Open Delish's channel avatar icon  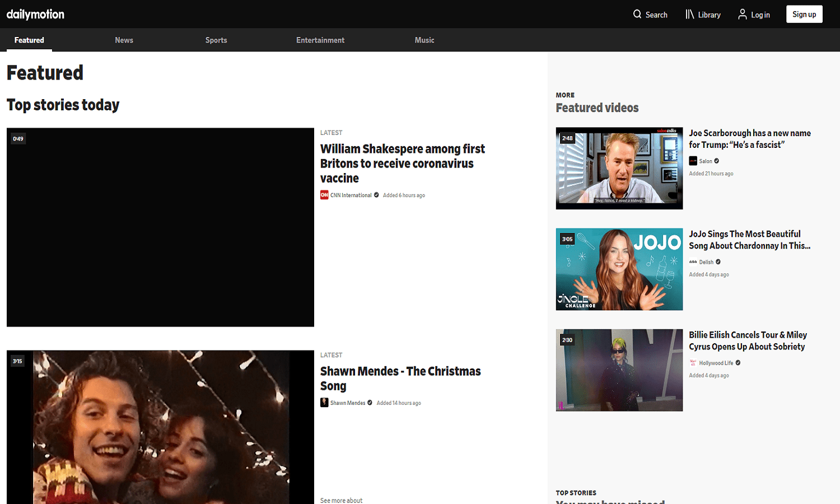click(693, 262)
